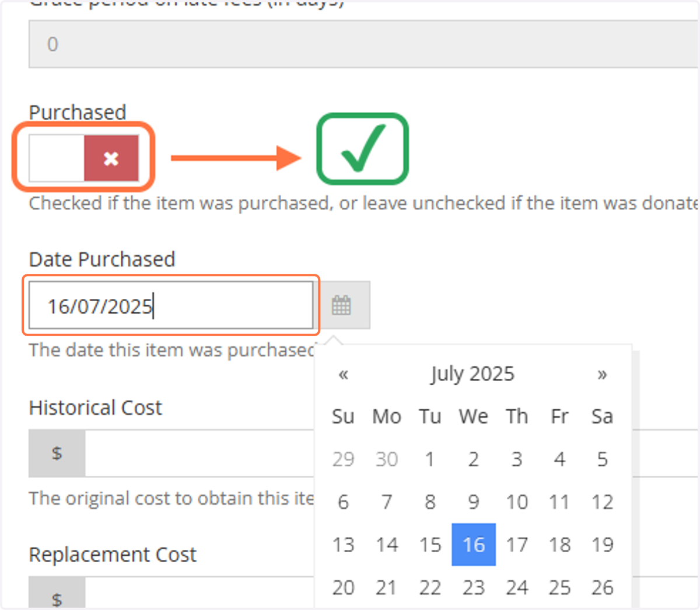Toggle the Purchased switch
Viewport: 700px width, 610px height.
coord(84,158)
